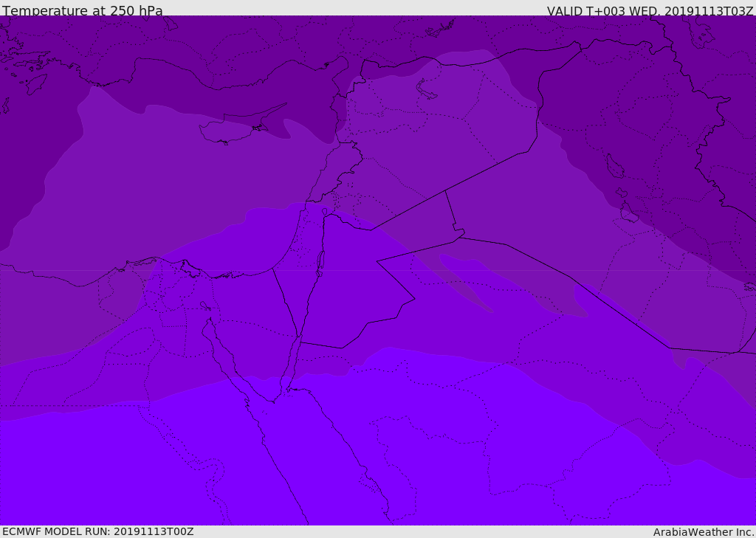The height and width of the screenshot is (538, 756).
Task: Click Lake Van outline in eastern Turkey
Action: click(427, 90)
